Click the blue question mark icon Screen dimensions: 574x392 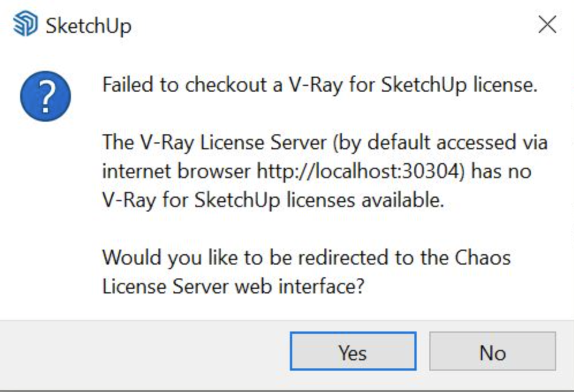coord(46,96)
